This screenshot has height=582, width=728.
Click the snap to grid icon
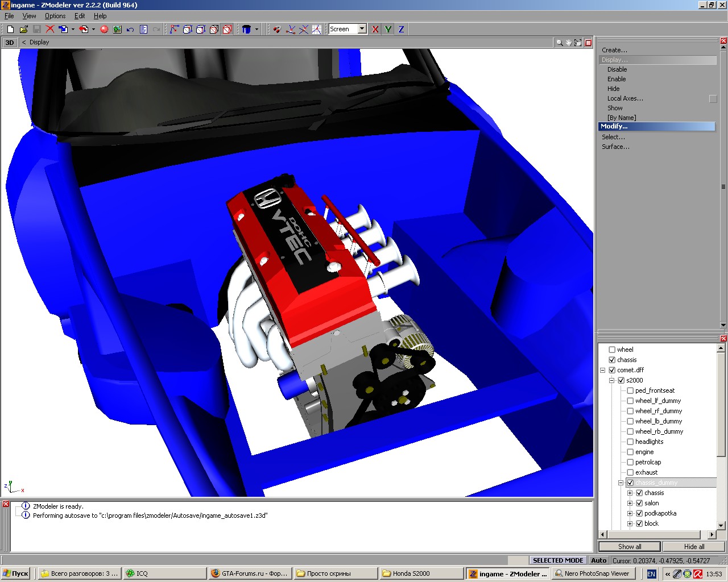point(317,29)
